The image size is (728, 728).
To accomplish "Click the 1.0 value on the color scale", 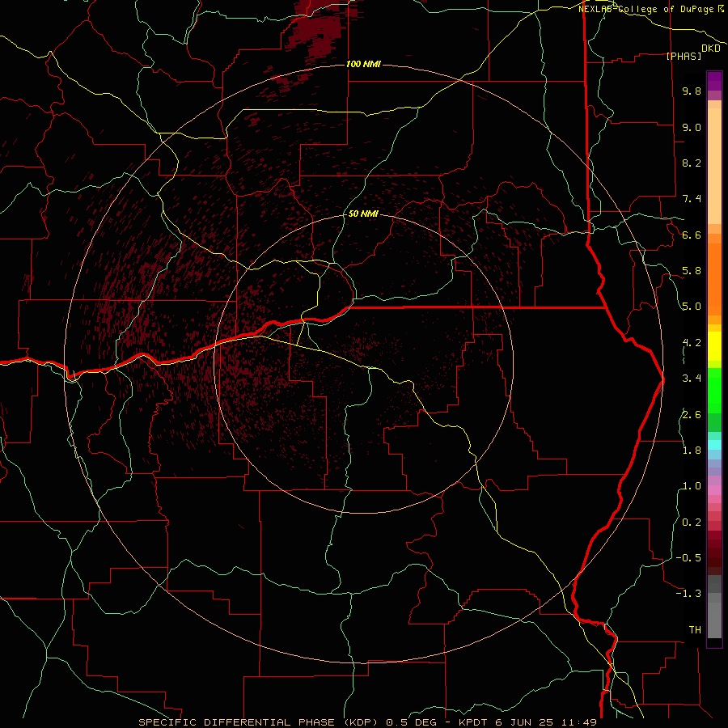I will coord(692,486).
